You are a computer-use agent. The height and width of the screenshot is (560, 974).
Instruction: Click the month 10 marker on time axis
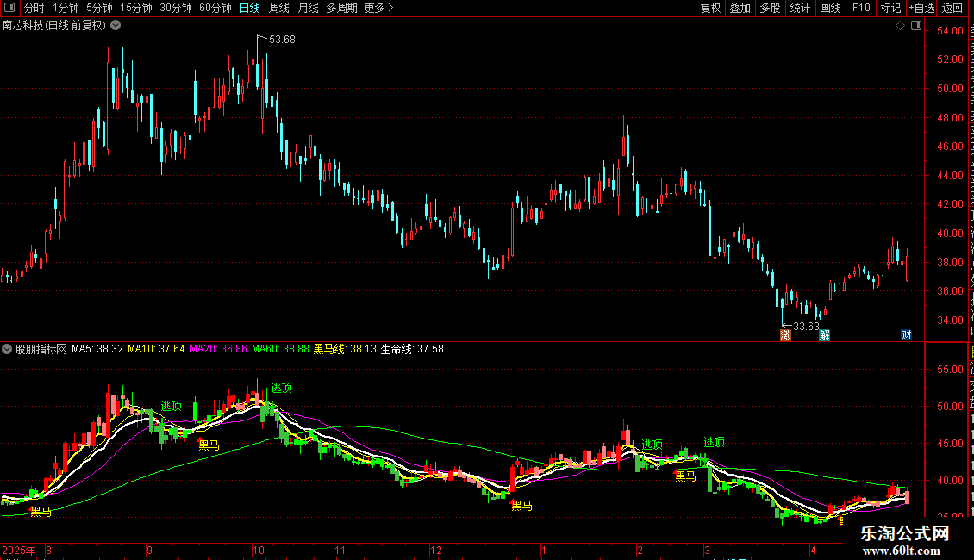point(259,550)
